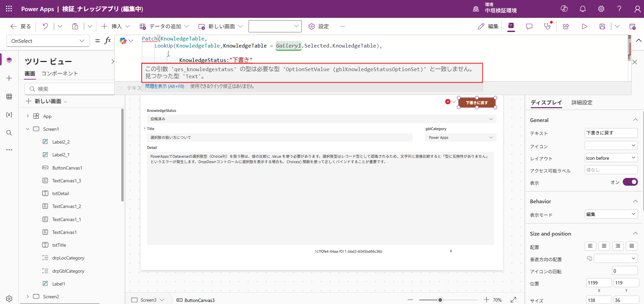
Task: Open the Comments speech bubble icon
Action: (x=529, y=26)
